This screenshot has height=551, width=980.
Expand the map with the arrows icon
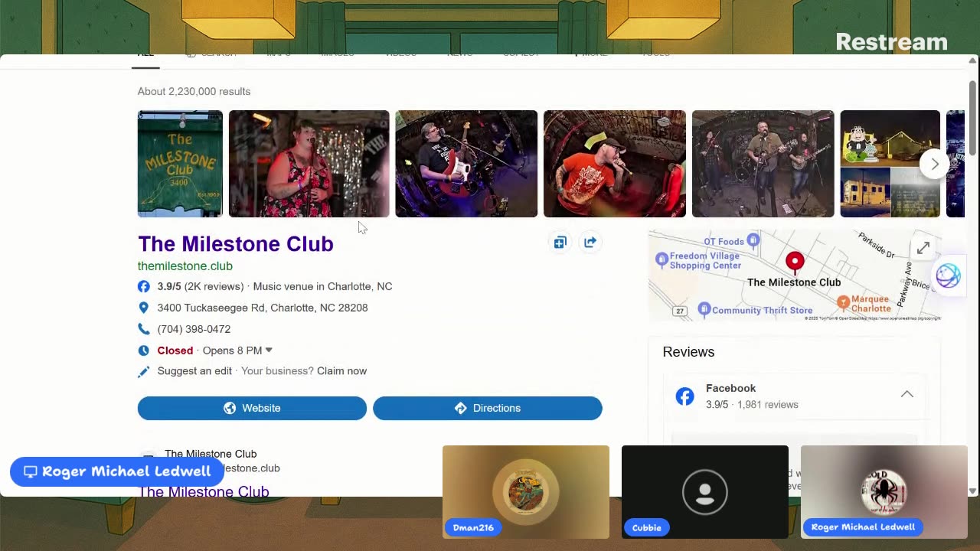click(x=923, y=248)
